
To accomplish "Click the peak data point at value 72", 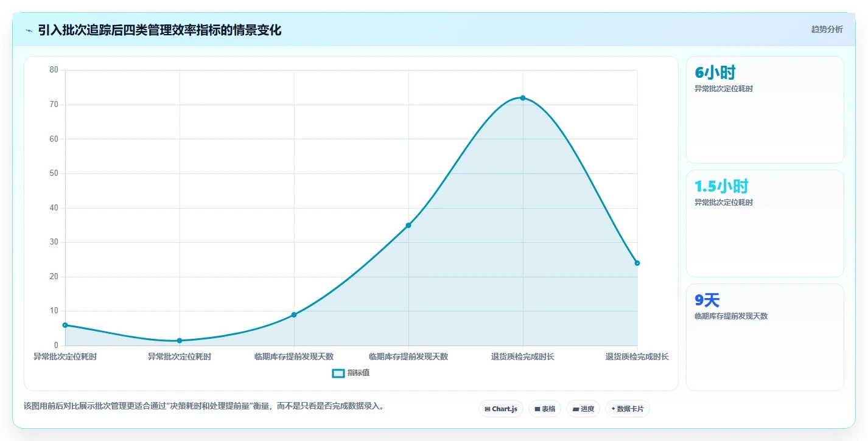I will [523, 98].
